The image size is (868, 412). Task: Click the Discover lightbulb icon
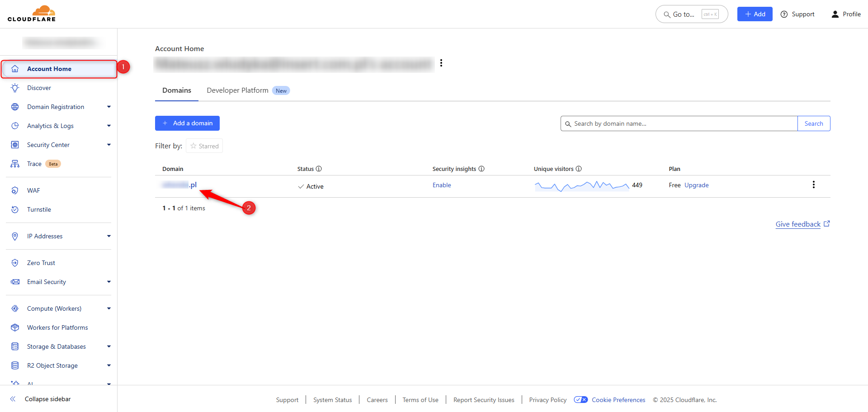click(x=15, y=88)
